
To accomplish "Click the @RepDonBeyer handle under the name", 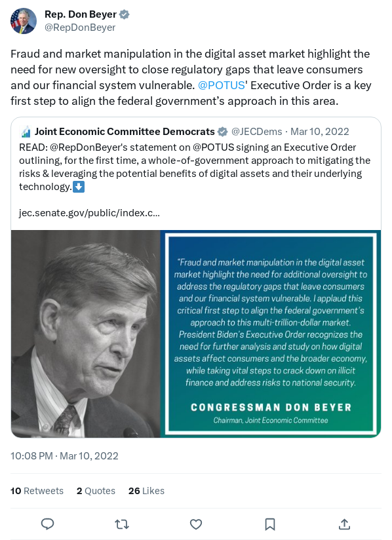I will pos(80,28).
